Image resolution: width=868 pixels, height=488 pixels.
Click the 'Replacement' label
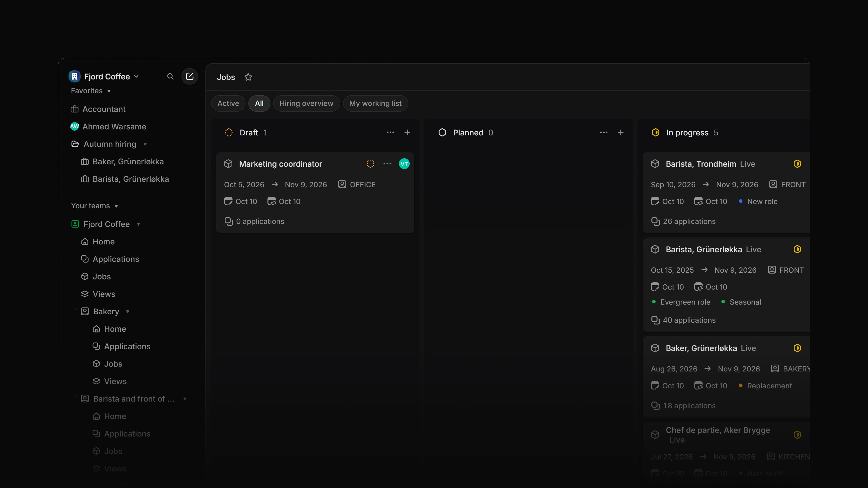coord(769,386)
